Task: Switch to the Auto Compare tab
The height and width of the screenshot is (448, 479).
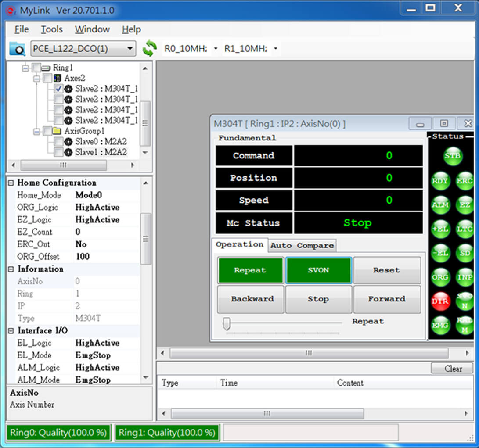Action: tap(302, 246)
